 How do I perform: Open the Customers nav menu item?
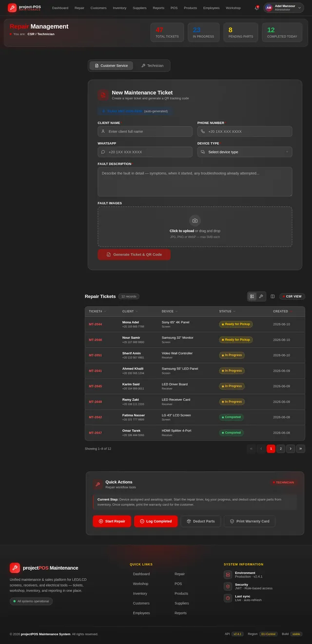point(99,8)
